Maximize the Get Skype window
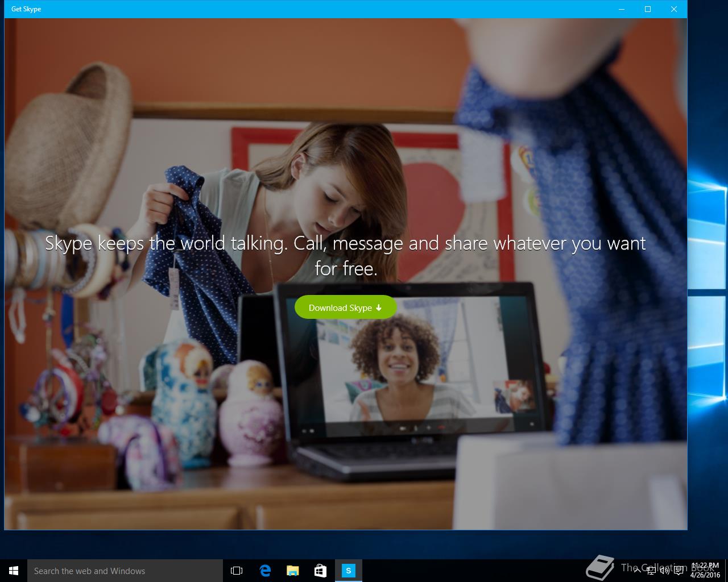The image size is (728, 582). (x=648, y=9)
